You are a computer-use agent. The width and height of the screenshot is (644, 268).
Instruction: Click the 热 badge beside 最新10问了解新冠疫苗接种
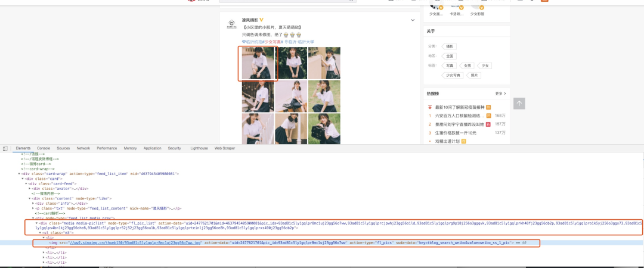point(488,107)
